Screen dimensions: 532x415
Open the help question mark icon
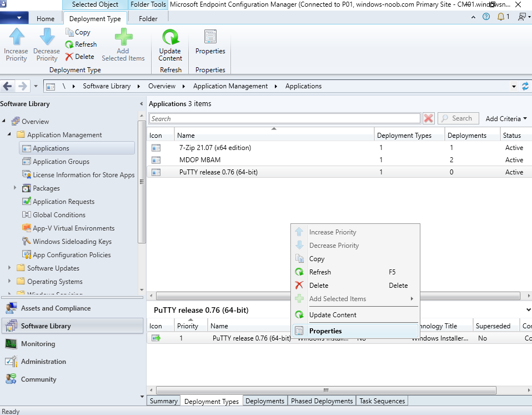[486, 17]
